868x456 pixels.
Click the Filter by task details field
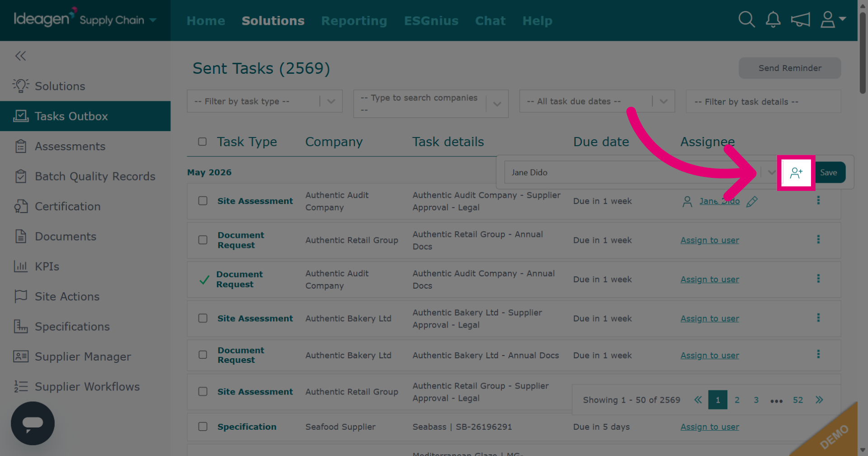[x=763, y=101]
